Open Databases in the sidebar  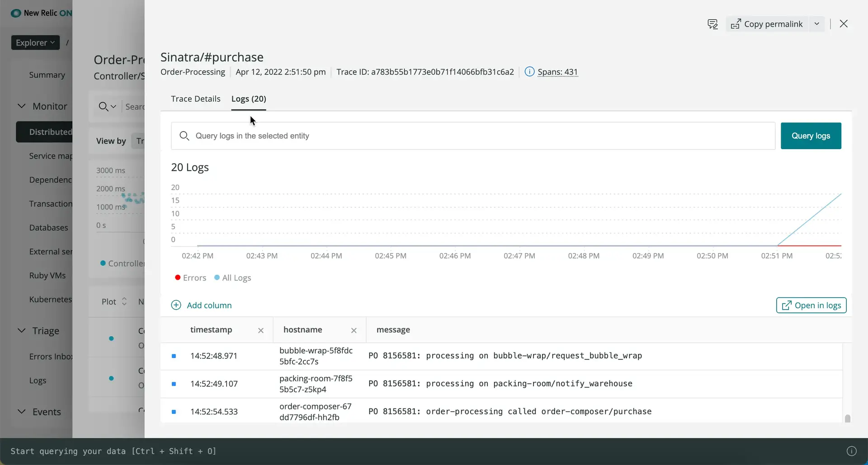pos(48,228)
